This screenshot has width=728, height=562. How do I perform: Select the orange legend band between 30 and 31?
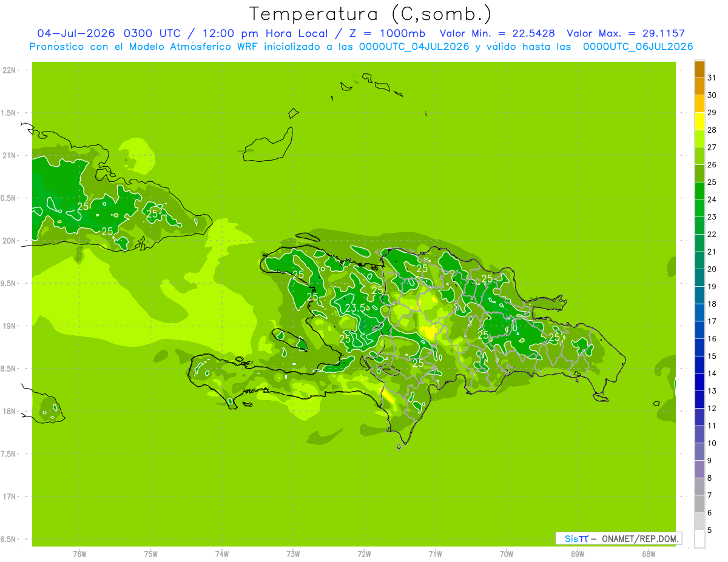(x=699, y=86)
